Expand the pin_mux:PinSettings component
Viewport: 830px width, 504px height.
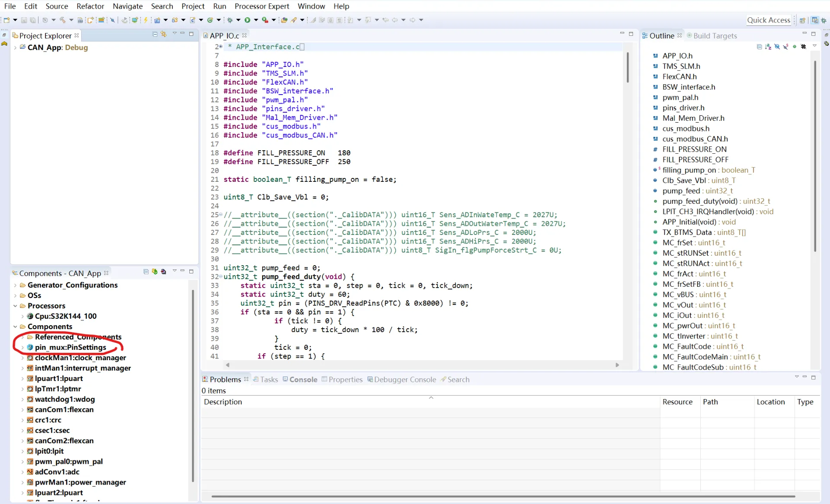(x=22, y=347)
